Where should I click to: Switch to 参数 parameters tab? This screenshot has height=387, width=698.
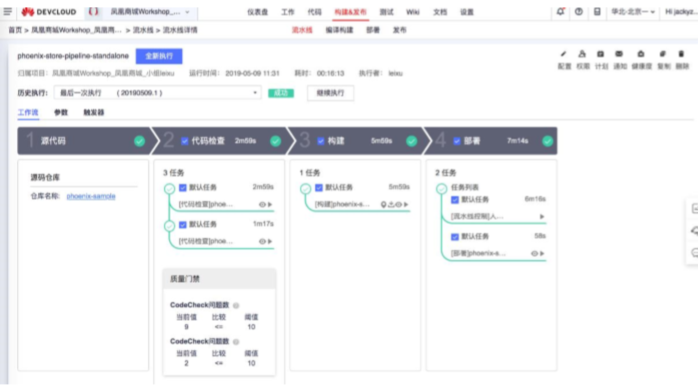[x=61, y=112]
